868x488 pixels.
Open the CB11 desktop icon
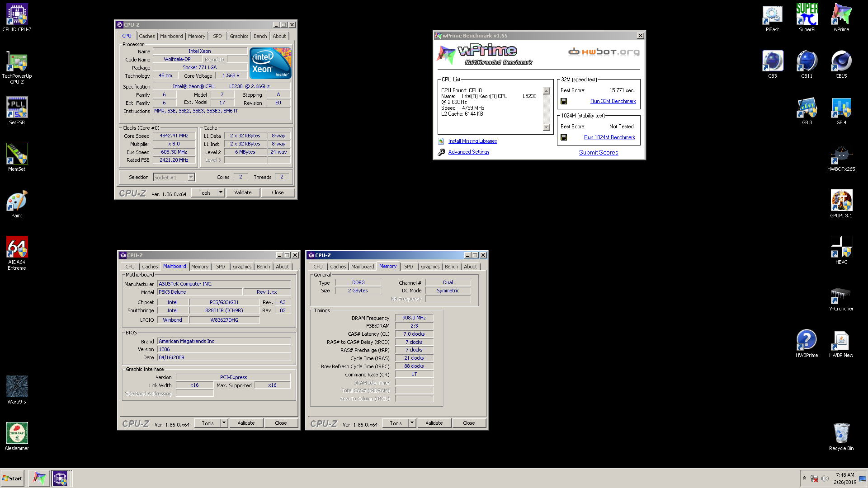pyautogui.click(x=807, y=64)
